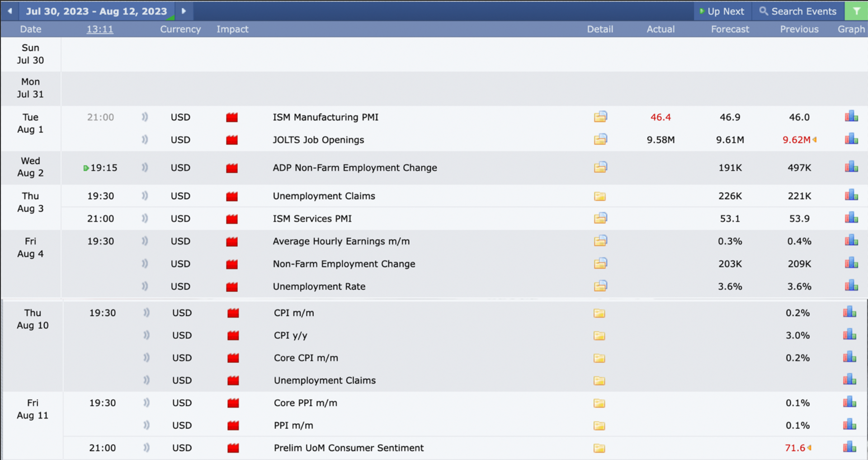Click the Wed Aug 2 date cell
Viewport: 868px width, 460px height.
click(31, 167)
